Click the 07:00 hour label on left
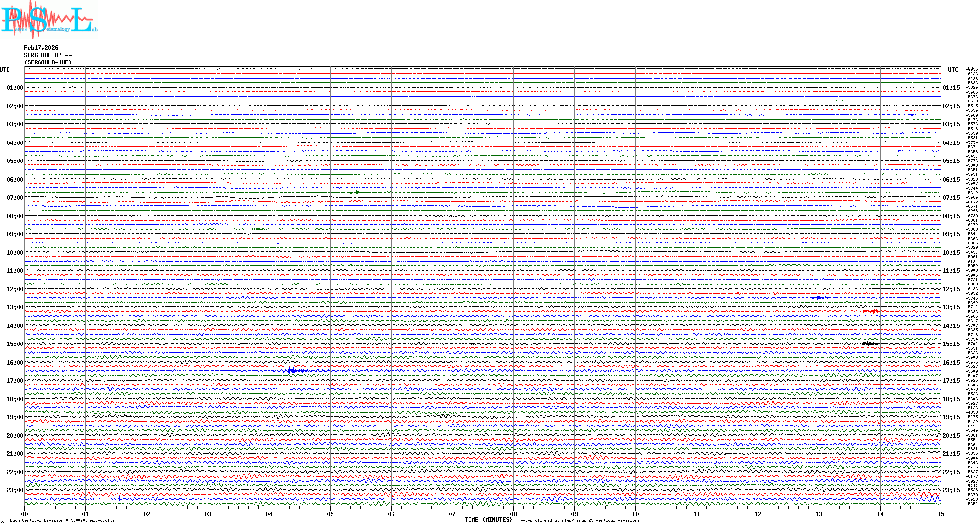Viewport: 980px width, 527px height. point(15,198)
